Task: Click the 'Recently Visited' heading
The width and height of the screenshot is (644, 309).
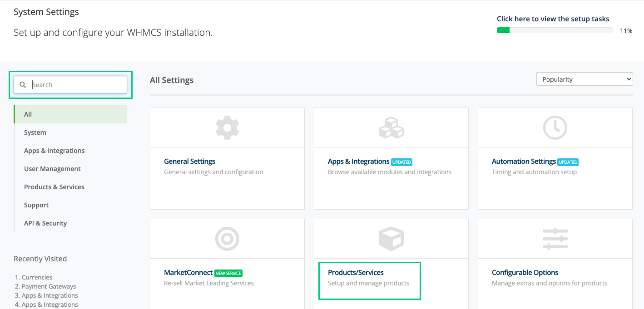Action: 40,259
